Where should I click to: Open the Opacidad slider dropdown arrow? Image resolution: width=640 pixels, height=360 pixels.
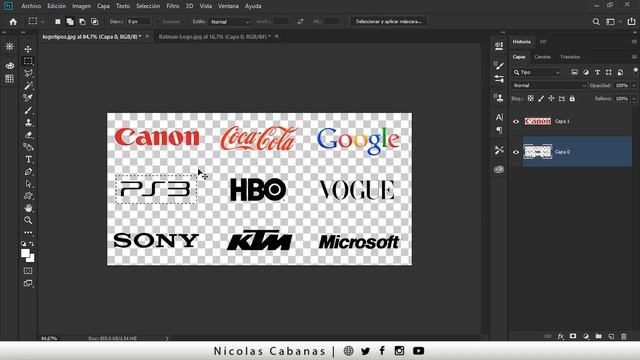(634, 85)
